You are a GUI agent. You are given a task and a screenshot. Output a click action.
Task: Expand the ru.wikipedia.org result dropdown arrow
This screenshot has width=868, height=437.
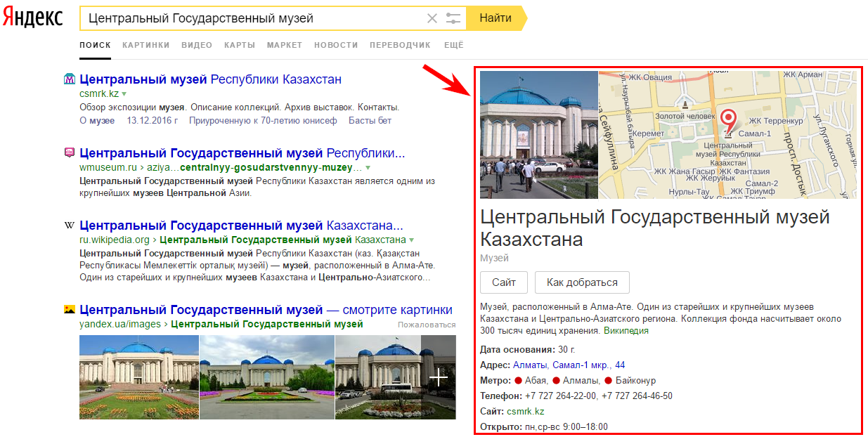412,240
